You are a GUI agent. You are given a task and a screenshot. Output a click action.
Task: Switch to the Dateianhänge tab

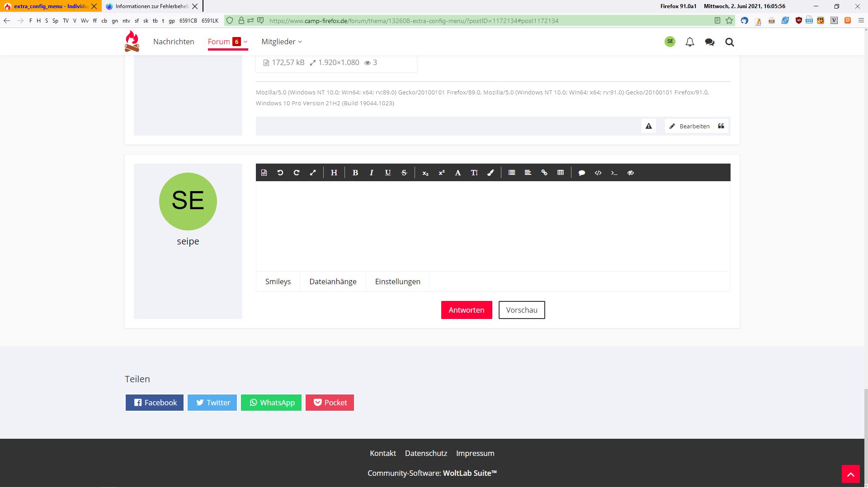333,282
